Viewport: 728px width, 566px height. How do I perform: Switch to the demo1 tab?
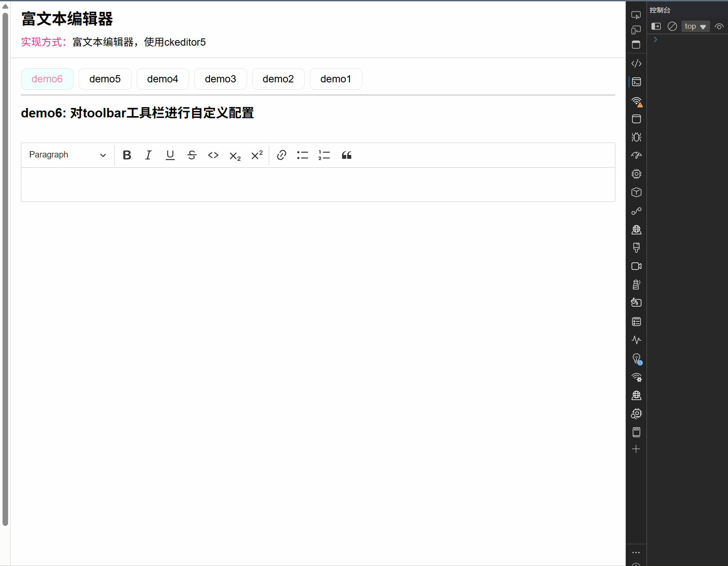pos(336,79)
